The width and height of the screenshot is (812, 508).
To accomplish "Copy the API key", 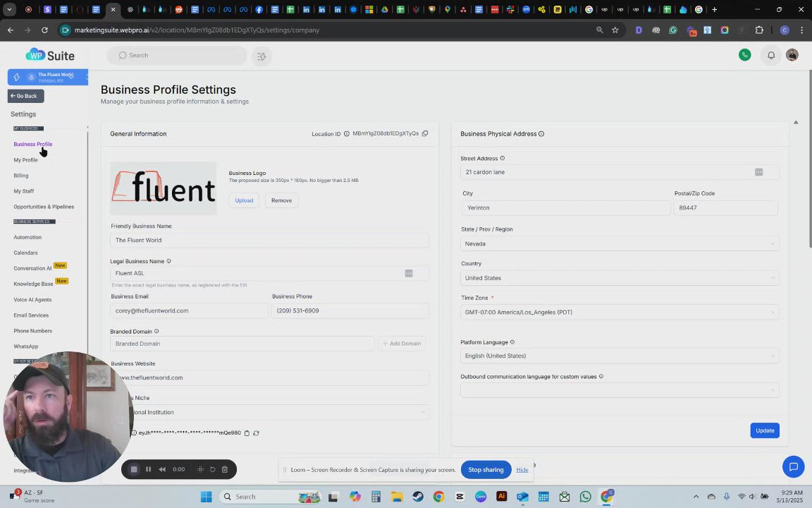I will click(247, 433).
